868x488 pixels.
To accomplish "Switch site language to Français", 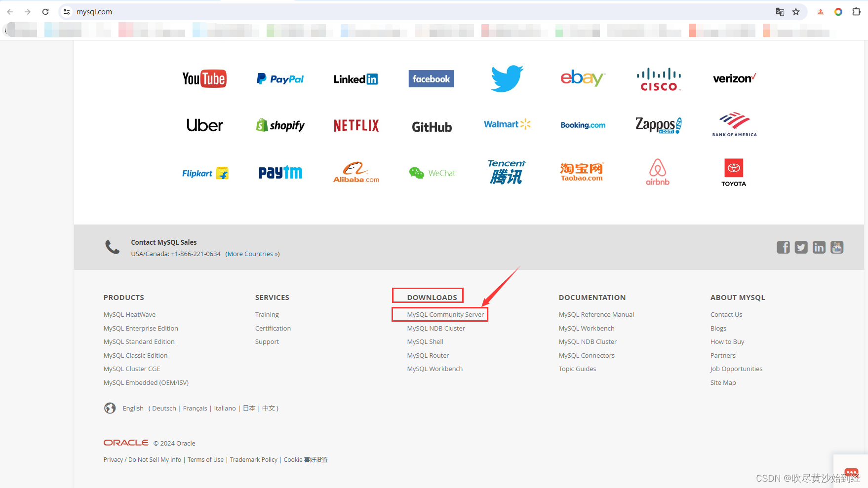I will 195,408.
